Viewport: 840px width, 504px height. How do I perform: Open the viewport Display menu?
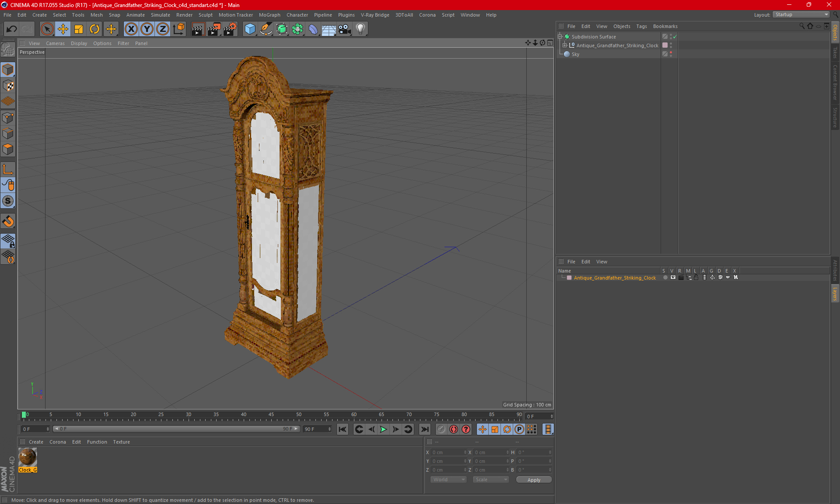79,43
